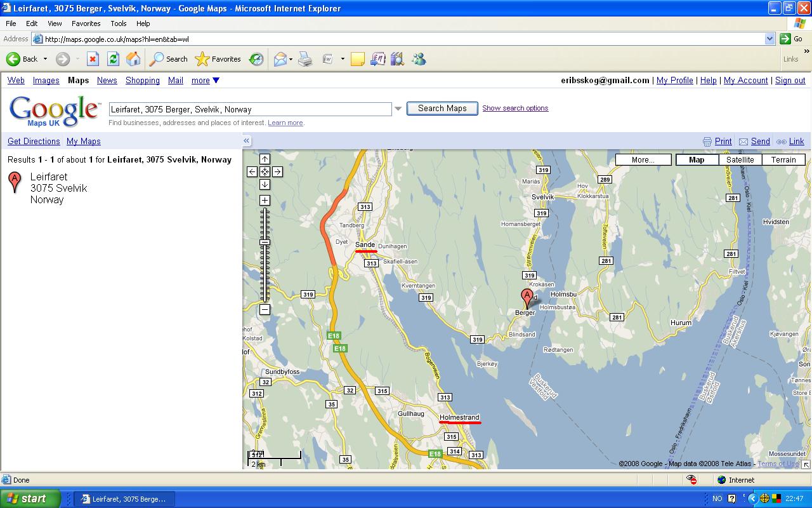Zoom in with the plus button
This screenshot has width=812, height=508.
[x=265, y=200]
